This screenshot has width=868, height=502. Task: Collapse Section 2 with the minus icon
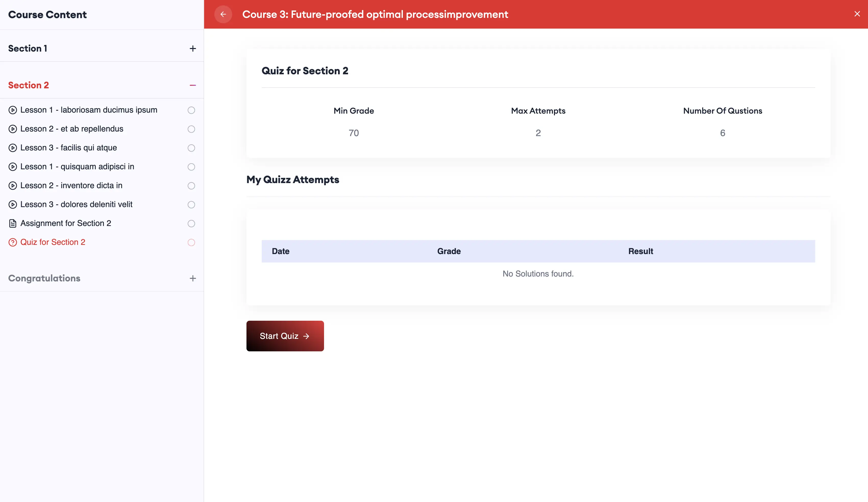(x=193, y=85)
